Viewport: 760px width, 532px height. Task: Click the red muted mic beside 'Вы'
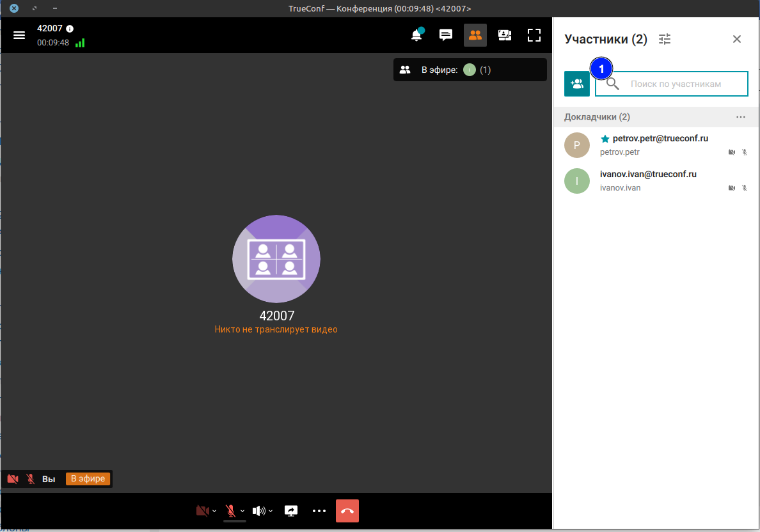click(30, 479)
